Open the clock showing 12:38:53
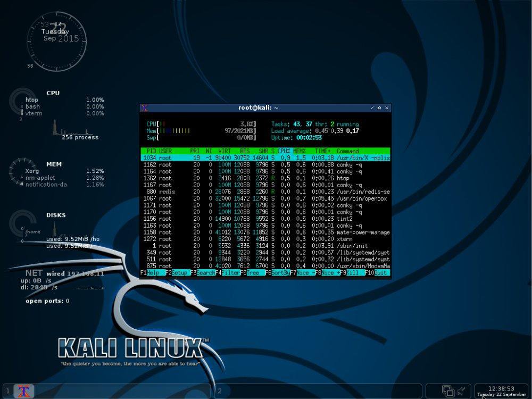 [501, 391]
